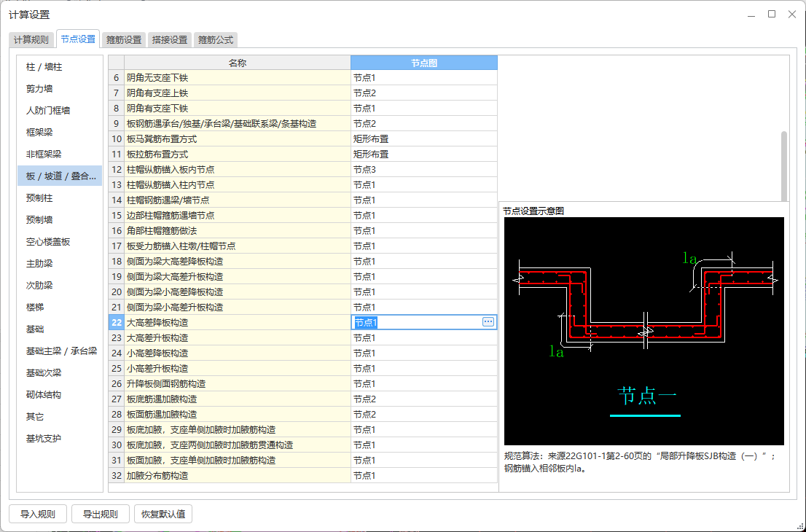Switch to the 计算规则 tab
The height and width of the screenshot is (532, 806).
point(31,39)
